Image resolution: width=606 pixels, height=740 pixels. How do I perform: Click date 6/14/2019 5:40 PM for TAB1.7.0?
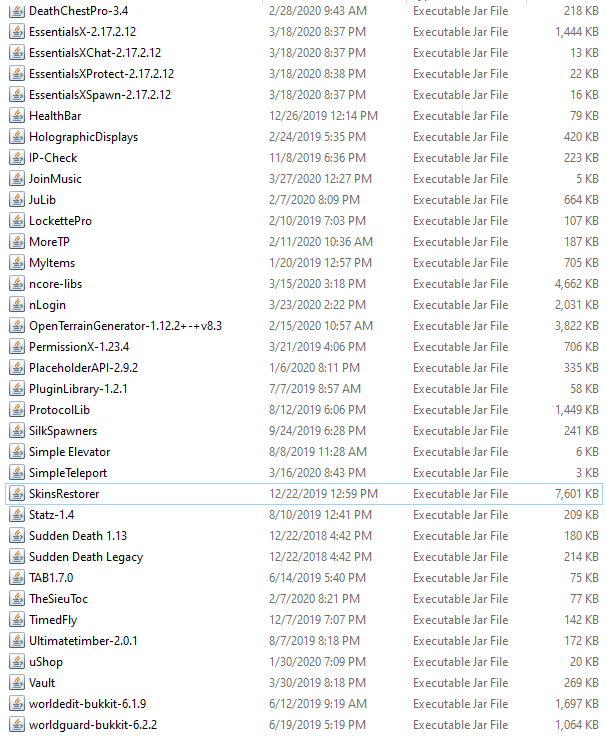317,578
